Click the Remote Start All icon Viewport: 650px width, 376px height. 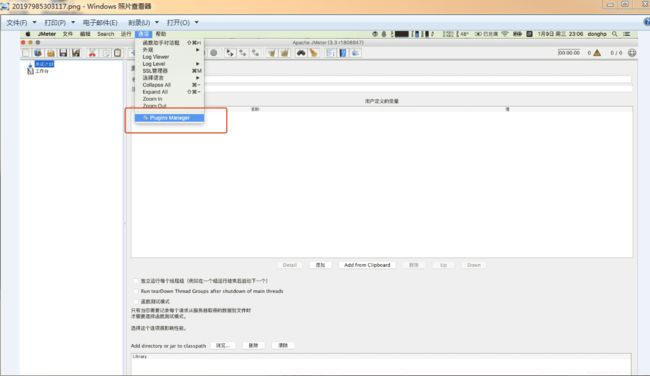click(x=243, y=53)
